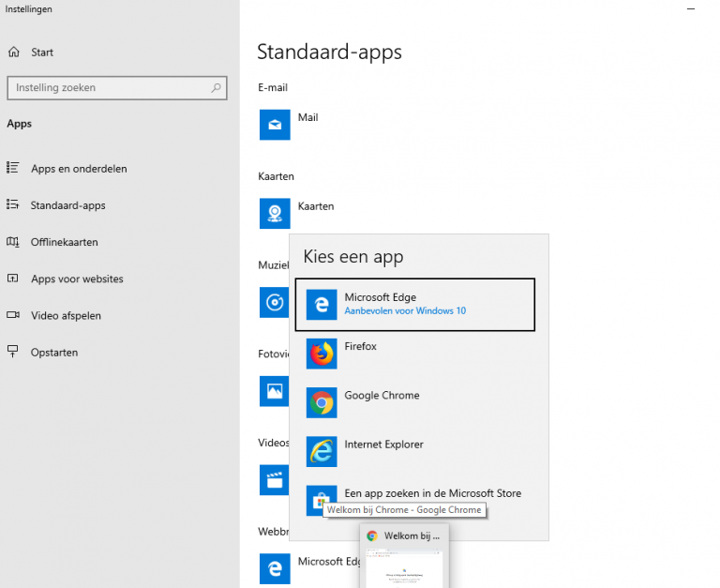Click the Kaarten app tile icon
Screen dimensions: 720x588
pyautogui.click(x=275, y=213)
